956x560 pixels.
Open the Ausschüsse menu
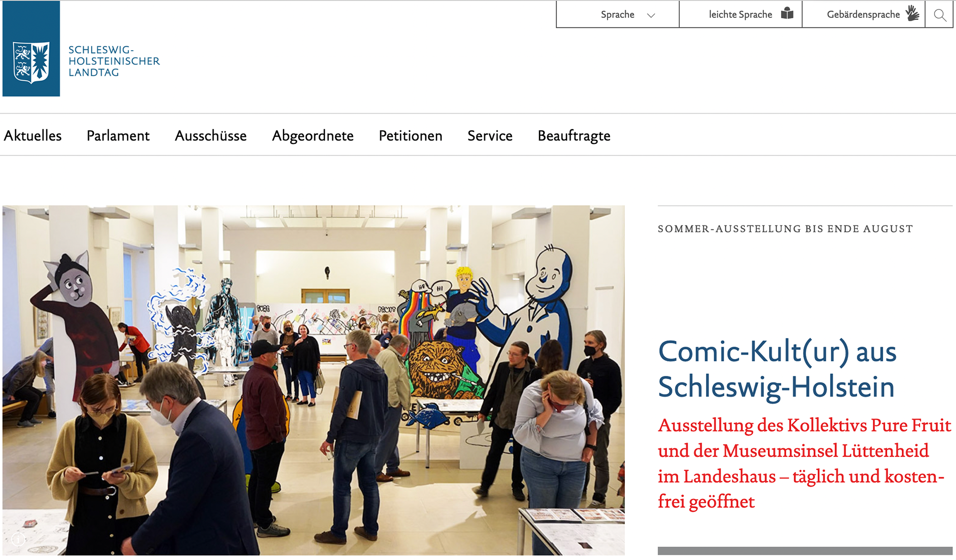point(211,135)
